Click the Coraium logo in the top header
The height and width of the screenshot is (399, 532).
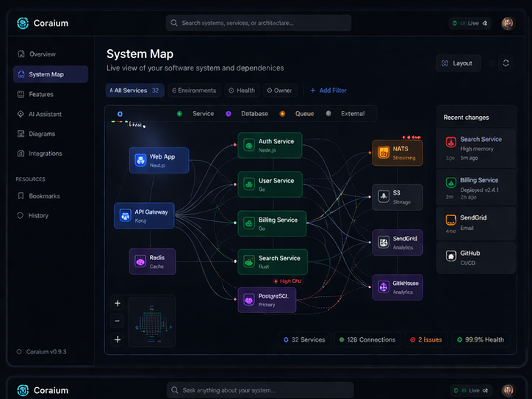pyautogui.click(x=23, y=23)
